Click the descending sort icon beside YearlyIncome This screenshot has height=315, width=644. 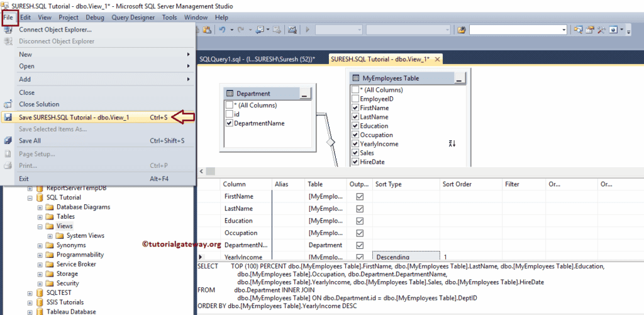[x=452, y=144]
